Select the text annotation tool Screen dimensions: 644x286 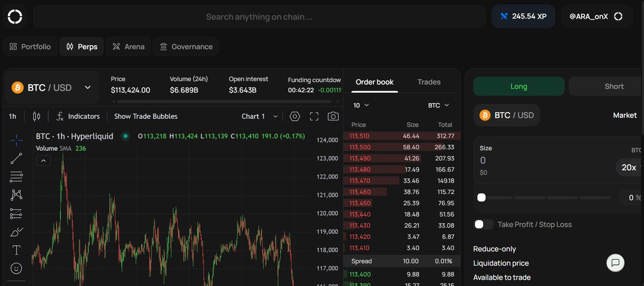(x=17, y=250)
